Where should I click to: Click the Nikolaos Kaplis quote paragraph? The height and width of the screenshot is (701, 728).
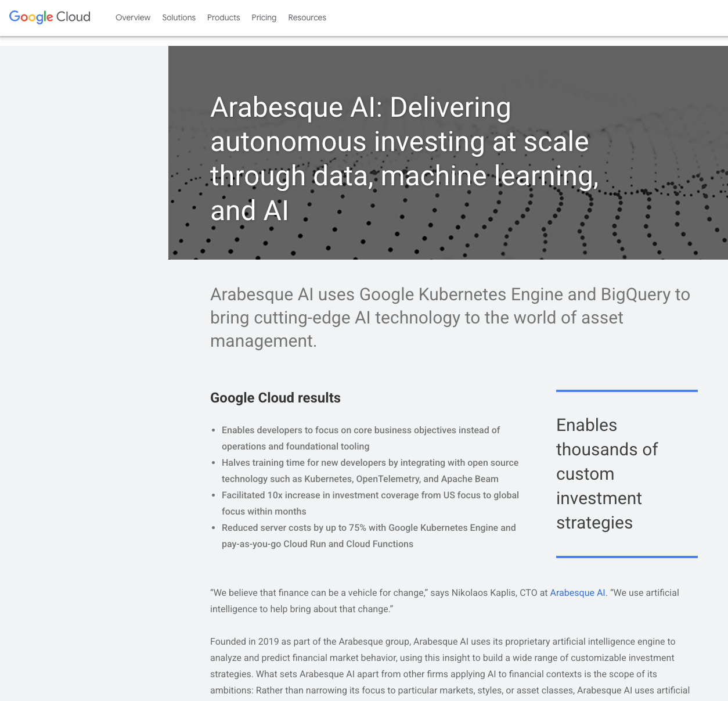(x=444, y=601)
